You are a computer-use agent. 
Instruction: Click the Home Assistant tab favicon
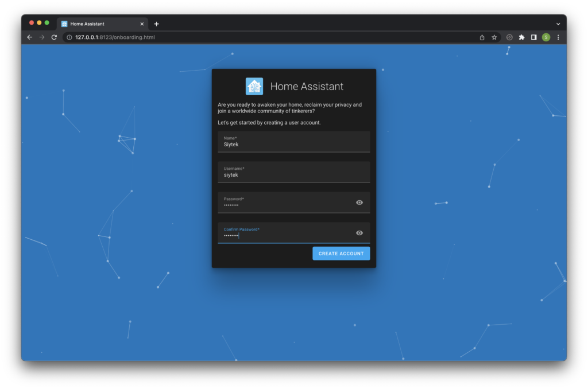(x=64, y=24)
